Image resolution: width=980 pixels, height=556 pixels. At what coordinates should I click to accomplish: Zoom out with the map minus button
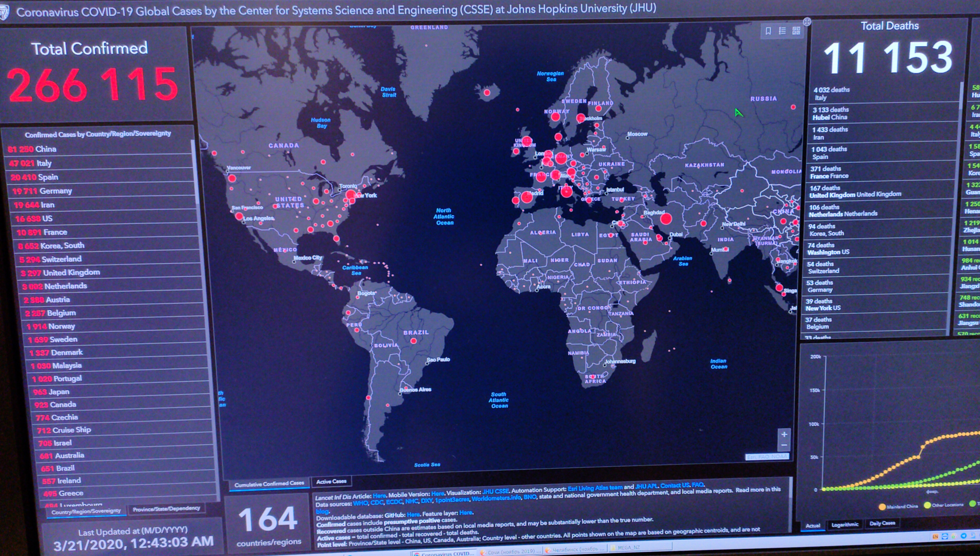[784, 445]
